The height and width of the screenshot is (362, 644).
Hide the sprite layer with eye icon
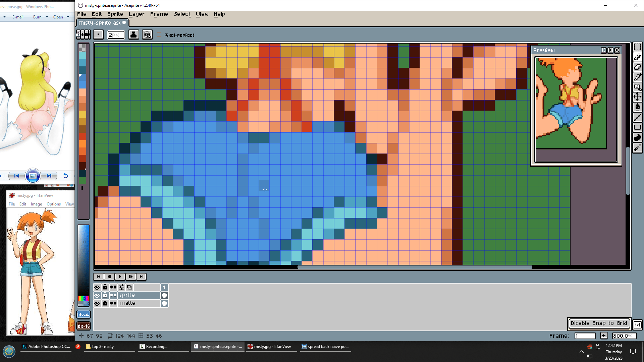97,295
